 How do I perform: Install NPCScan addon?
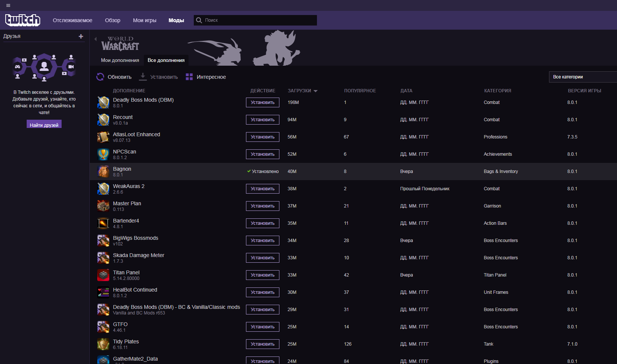coord(262,154)
